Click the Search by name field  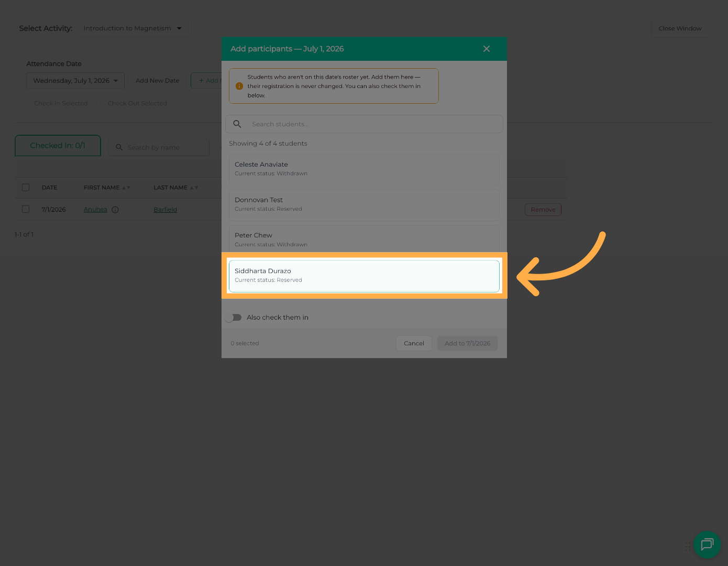159,148
